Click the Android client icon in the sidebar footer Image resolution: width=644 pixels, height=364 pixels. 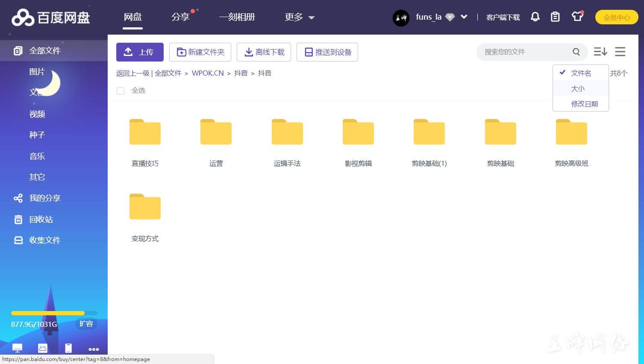pyautogui.click(x=43, y=348)
